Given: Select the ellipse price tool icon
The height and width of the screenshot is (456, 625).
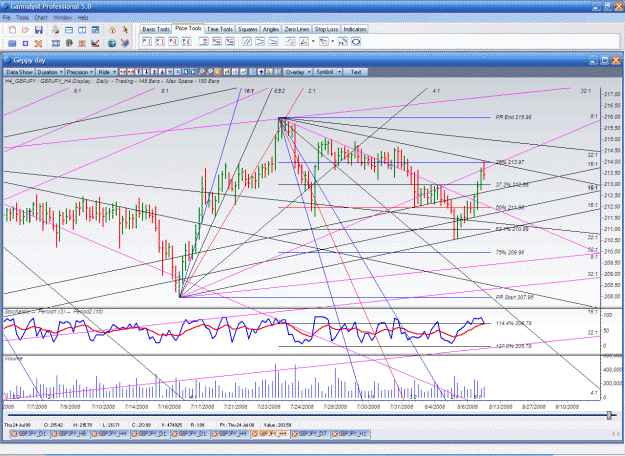Looking at the screenshot, I should click(356, 41).
